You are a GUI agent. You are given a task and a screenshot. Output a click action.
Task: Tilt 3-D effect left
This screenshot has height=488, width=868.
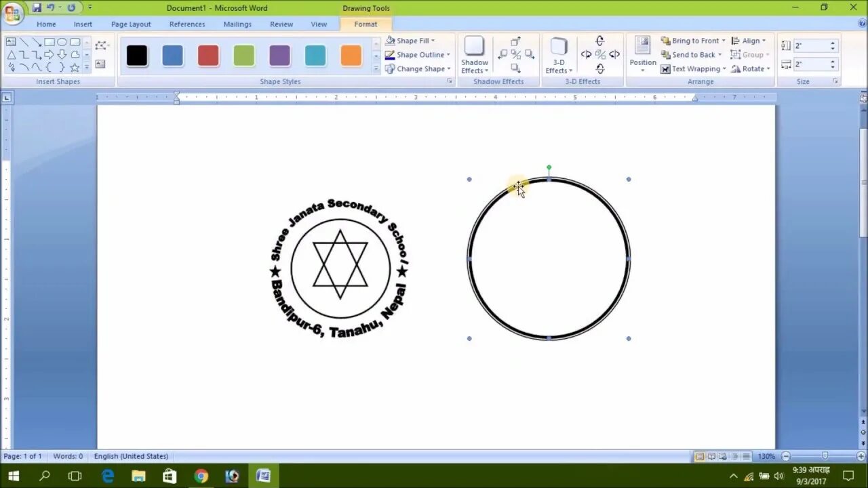coord(586,55)
